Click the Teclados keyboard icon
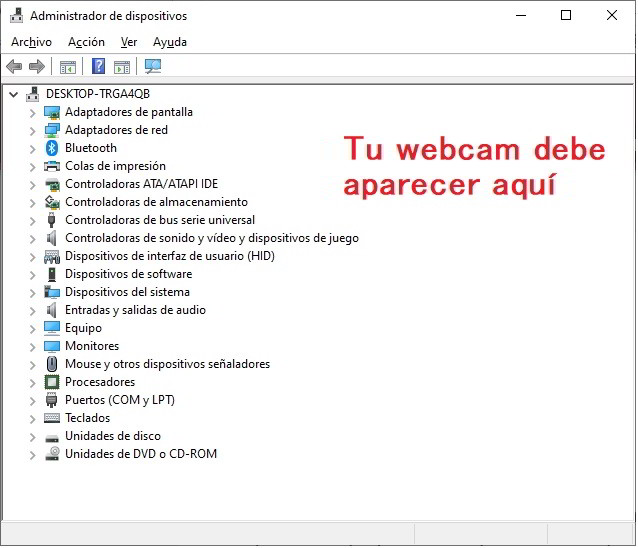Image resolution: width=638 pixels, height=548 pixels. coord(52,418)
